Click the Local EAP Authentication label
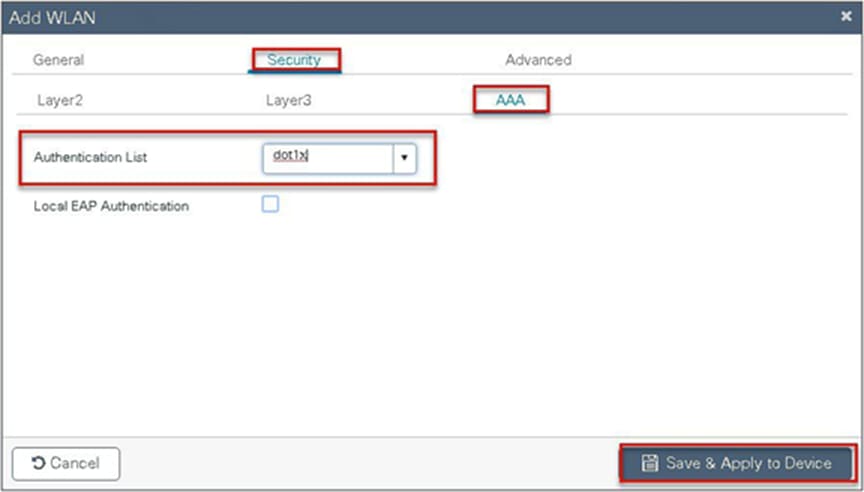The height and width of the screenshot is (492, 864). (x=111, y=206)
